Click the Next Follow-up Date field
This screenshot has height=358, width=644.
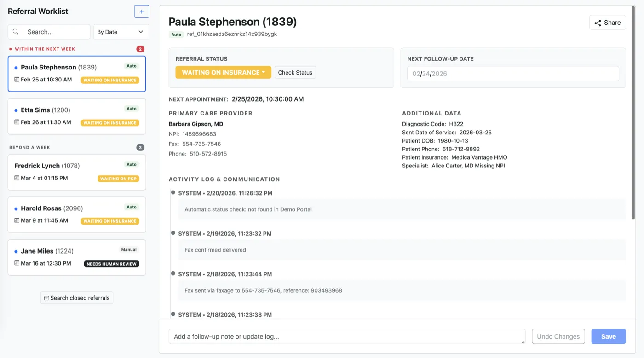point(512,73)
